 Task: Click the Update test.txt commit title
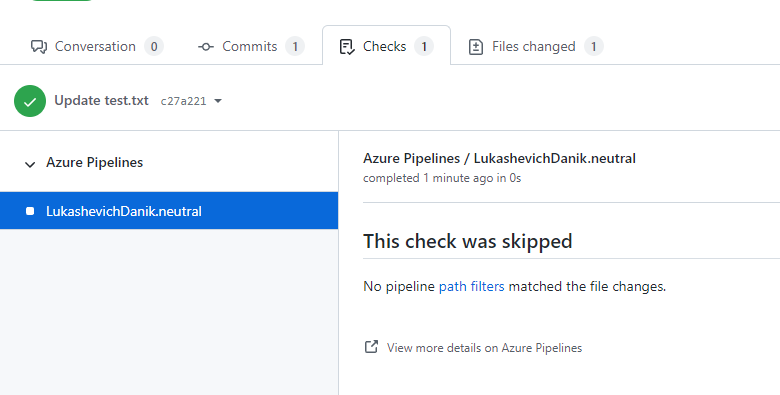point(101,100)
